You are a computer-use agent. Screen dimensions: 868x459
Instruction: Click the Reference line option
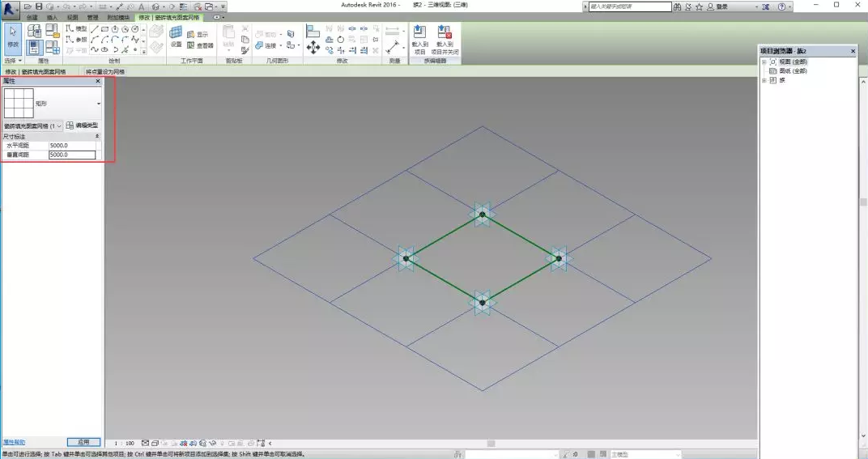pos(76,39)
